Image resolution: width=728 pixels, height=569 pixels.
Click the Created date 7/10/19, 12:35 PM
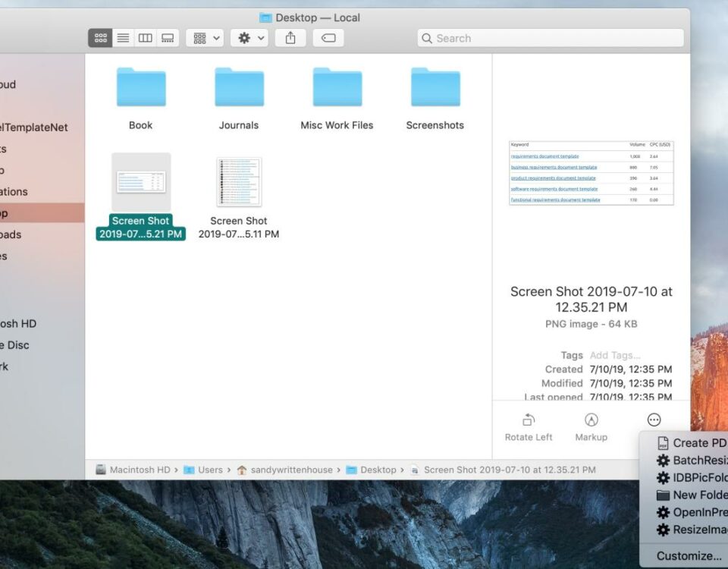[630, 369]
